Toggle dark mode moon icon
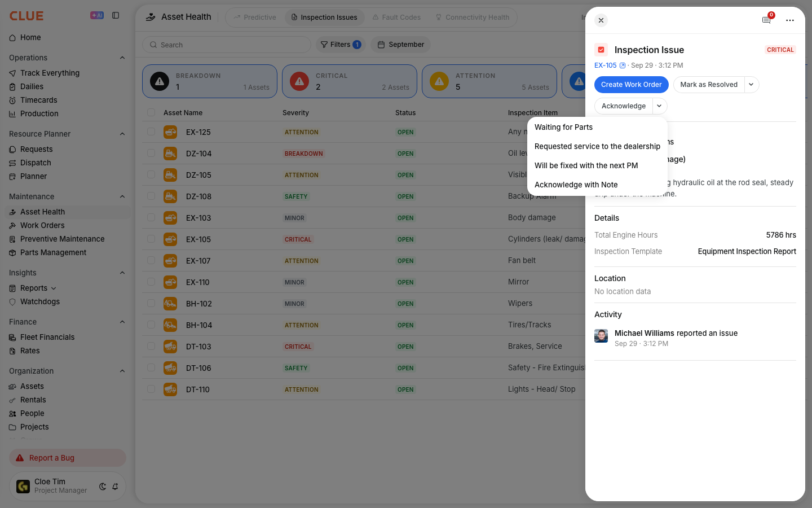 [x=103, y=487]
